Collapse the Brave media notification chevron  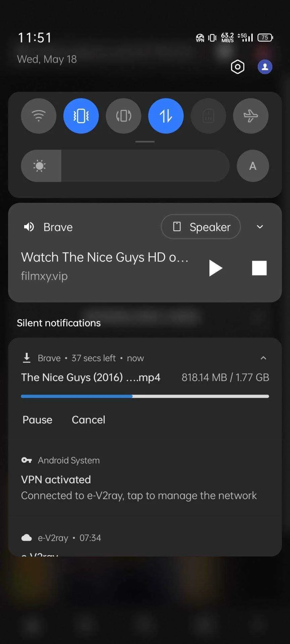(x=260, y=227)
